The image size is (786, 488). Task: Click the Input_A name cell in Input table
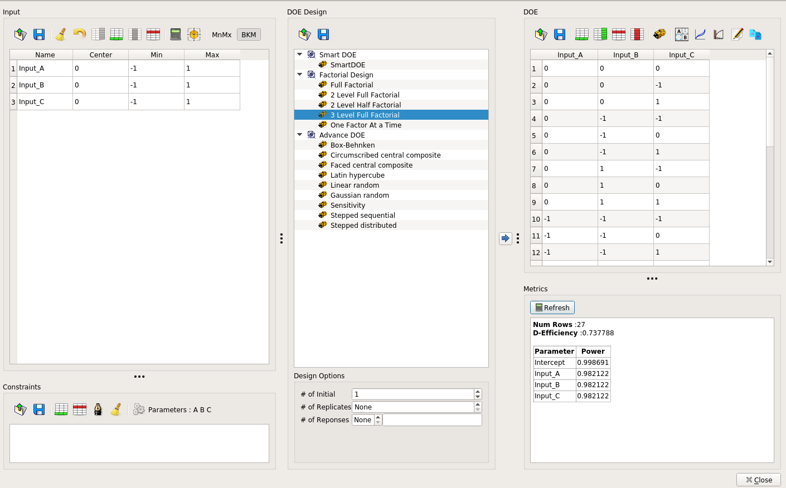pos(45,68)
